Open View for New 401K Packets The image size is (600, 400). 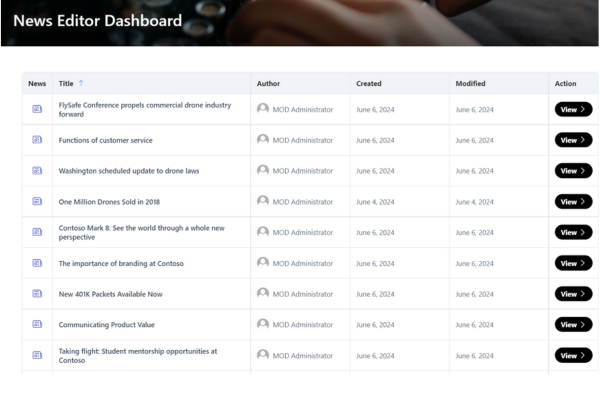(x=573, y=294)
